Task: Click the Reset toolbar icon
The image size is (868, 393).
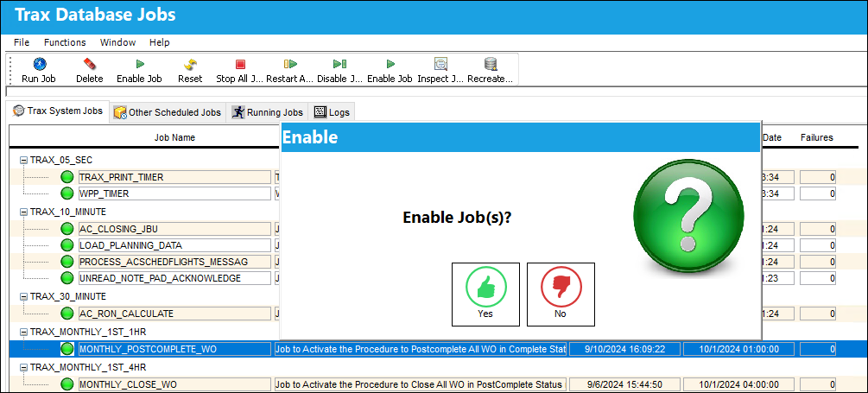Action: (190, 64)
